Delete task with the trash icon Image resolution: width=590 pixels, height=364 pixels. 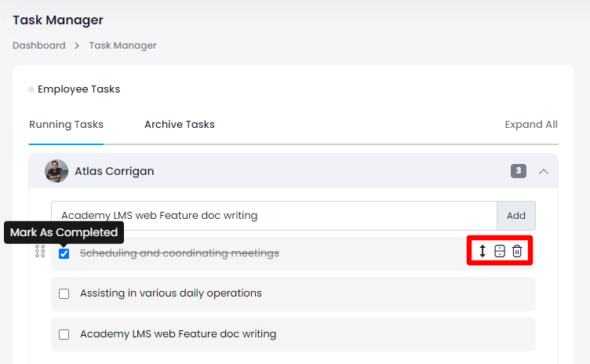(517, 251)
